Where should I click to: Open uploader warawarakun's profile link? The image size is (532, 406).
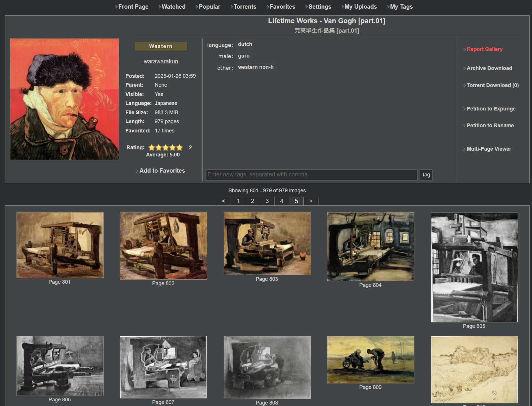click(161, 61)
